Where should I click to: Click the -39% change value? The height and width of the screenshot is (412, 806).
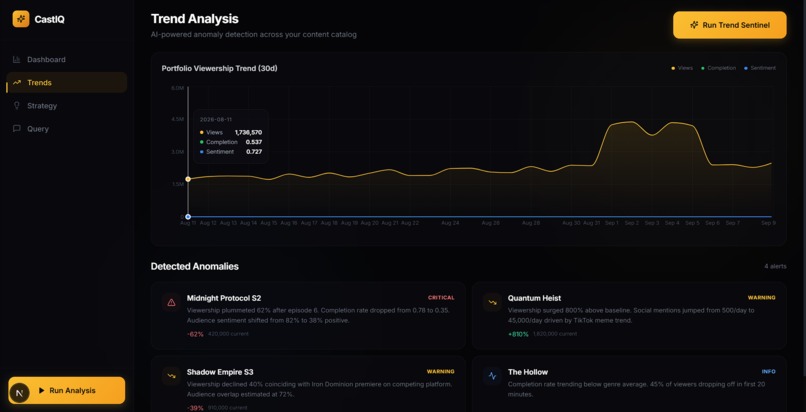pos(195,408)
